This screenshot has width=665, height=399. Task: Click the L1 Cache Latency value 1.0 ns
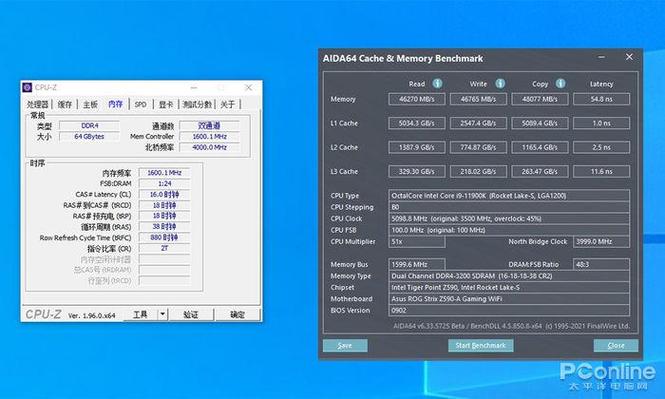coord(601,123)
